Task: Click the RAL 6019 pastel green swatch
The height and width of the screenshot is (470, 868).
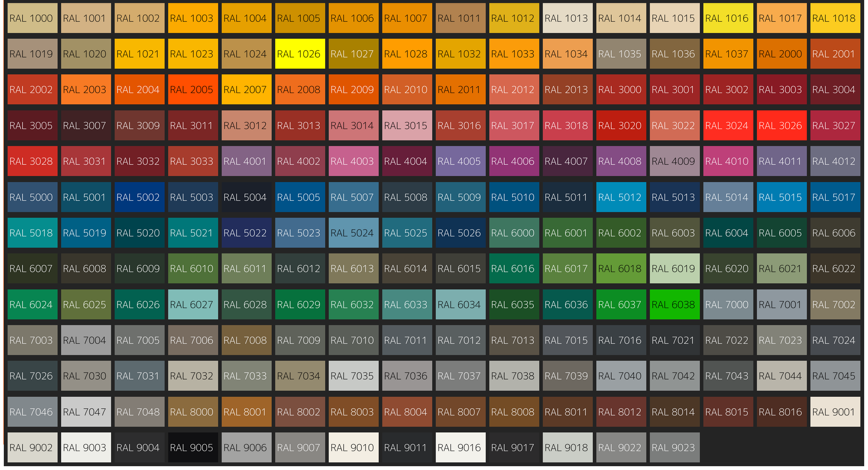Action: coord(675,268)
